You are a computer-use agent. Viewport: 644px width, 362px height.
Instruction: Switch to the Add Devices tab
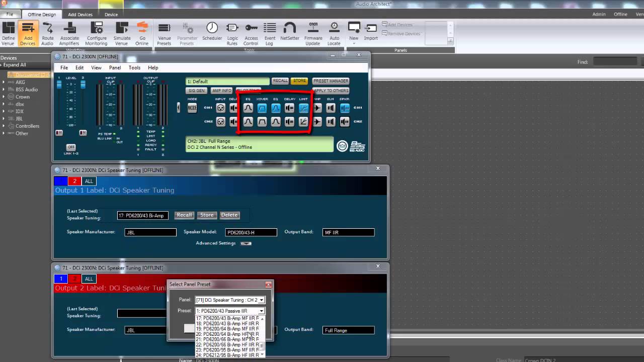(x=80, y=15)
